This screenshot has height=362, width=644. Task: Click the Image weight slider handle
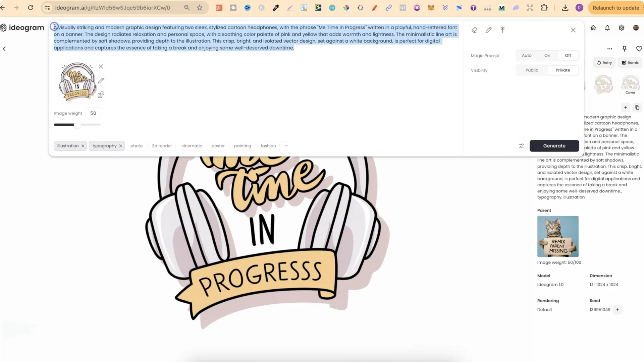tap(77, 124)
